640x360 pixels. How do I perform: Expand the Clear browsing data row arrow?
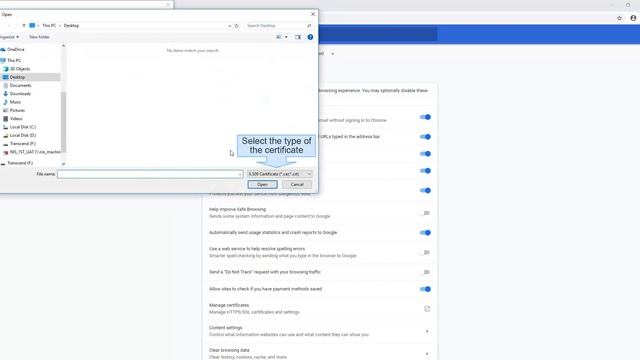(x=427, y=353)
